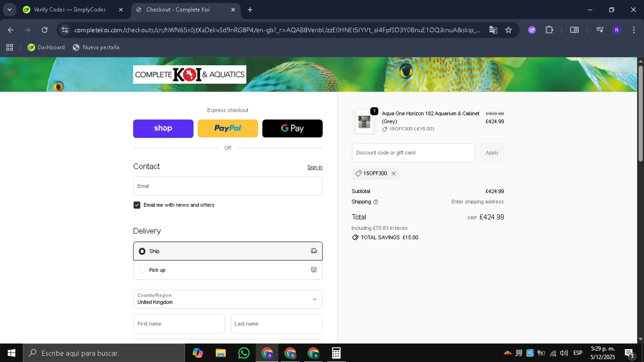Grab the page vertical scrollbar
The height and width of the screenshot is (362, 644).
[641, 113]
